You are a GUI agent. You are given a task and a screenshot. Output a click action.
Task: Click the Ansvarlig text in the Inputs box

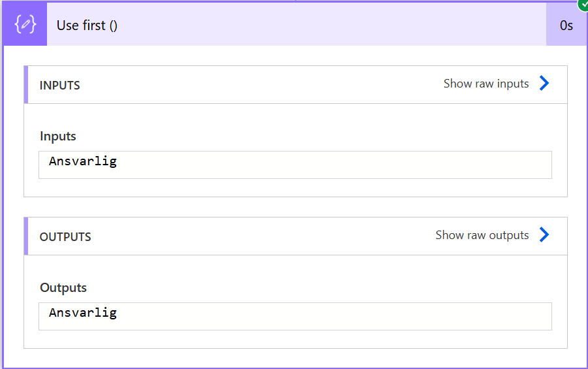[83, 161]
